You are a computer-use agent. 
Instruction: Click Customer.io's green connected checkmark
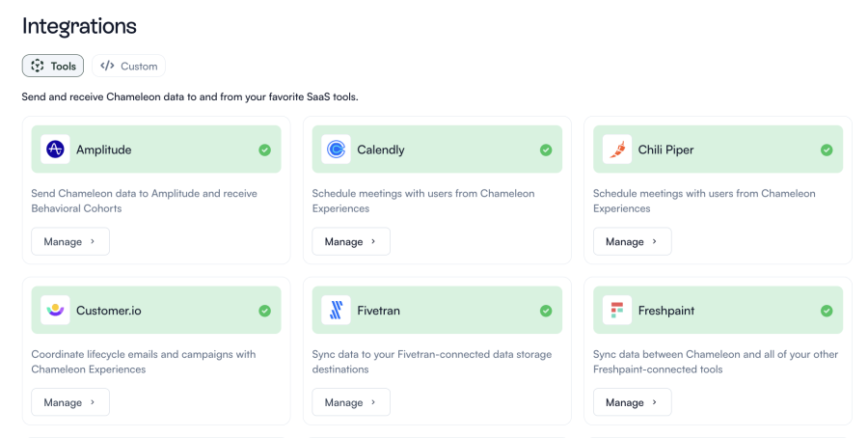click(264, 311)
